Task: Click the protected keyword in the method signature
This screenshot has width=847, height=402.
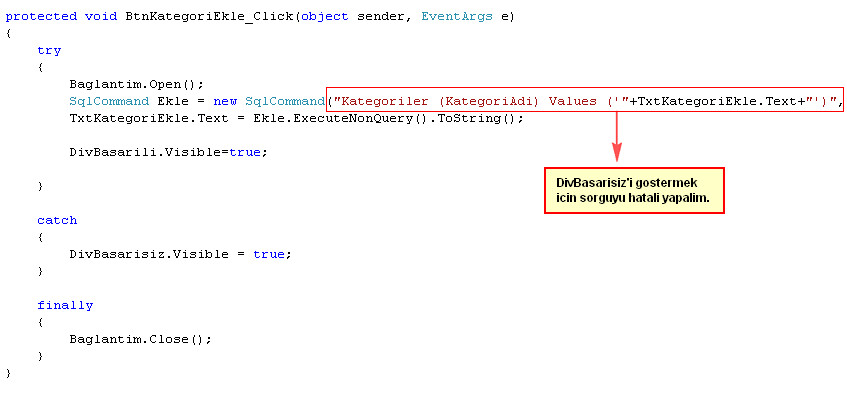Action: click(x=38, y=16)
